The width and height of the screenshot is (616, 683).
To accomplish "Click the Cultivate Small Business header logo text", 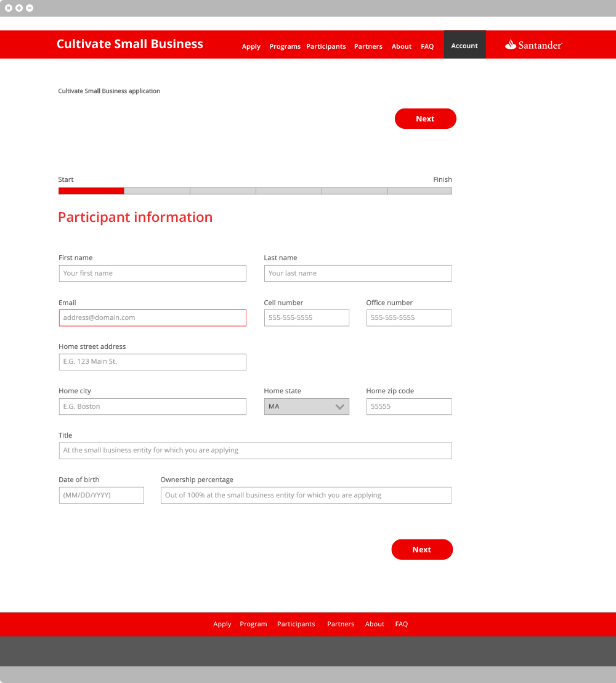I will [129, 44].
